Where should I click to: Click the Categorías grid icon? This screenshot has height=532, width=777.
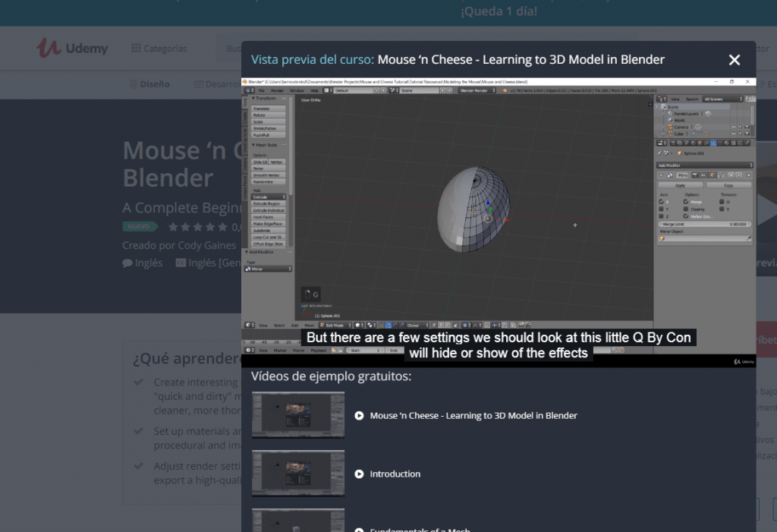135,49
